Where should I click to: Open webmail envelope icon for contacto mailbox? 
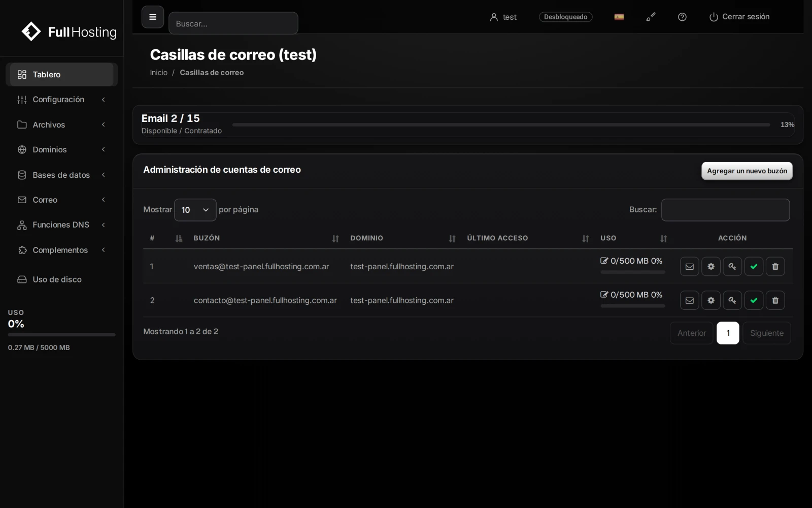(690, 300)
